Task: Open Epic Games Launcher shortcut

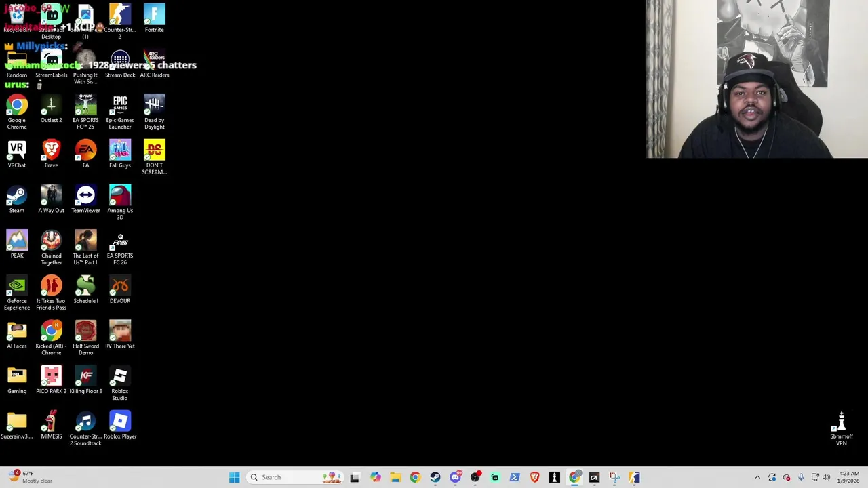Action: tap(120, 113)
